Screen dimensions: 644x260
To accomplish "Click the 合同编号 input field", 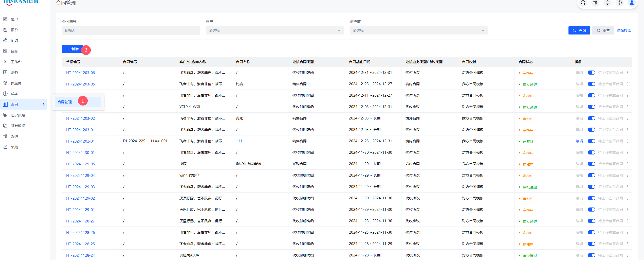I will click(131, 30).
